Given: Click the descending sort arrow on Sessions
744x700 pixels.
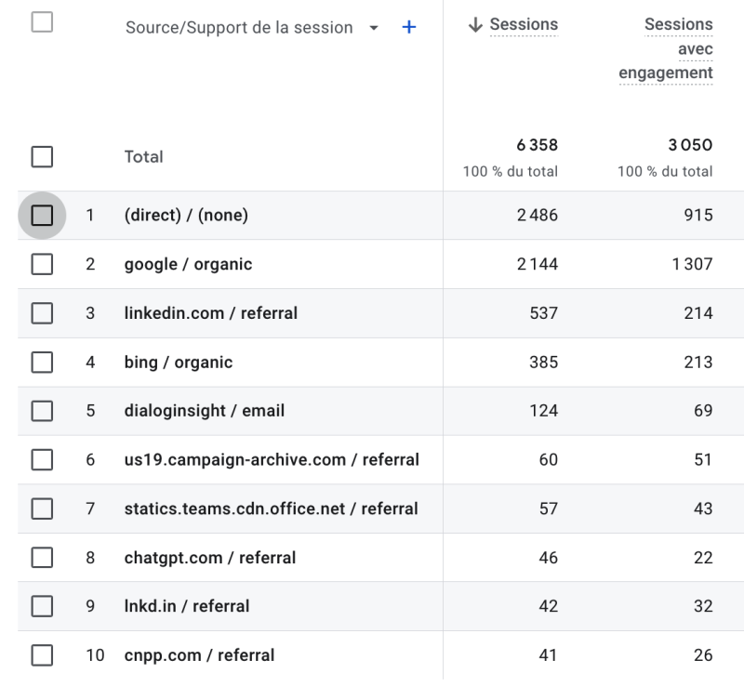Looking at the screenshot, I should pos(477,24).
